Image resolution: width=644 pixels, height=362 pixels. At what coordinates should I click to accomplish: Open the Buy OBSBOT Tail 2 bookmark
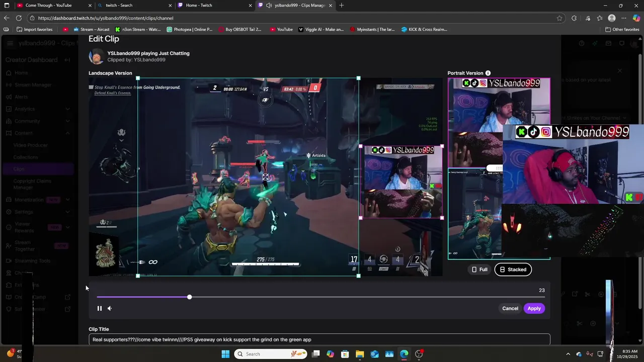tap(240, 30)
